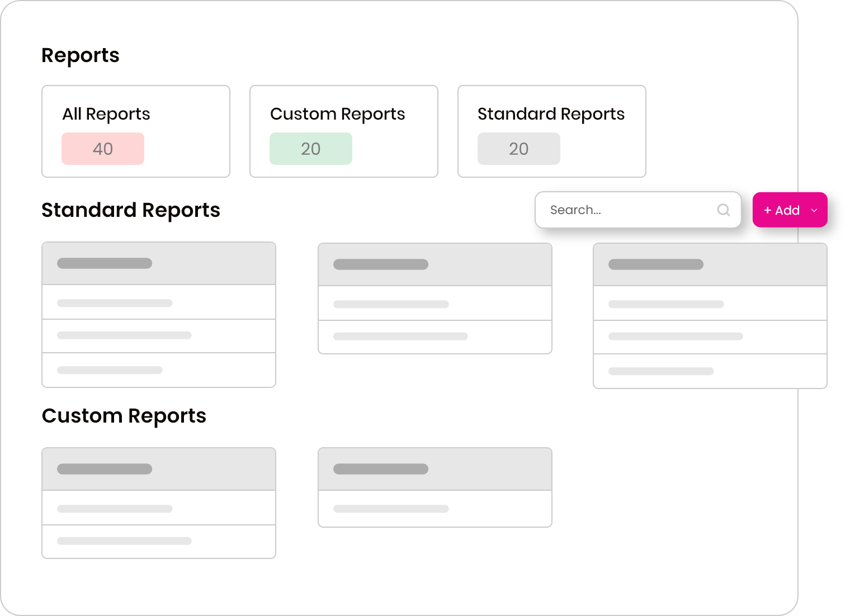Select the Custom Reports summary card

(344, 131)
